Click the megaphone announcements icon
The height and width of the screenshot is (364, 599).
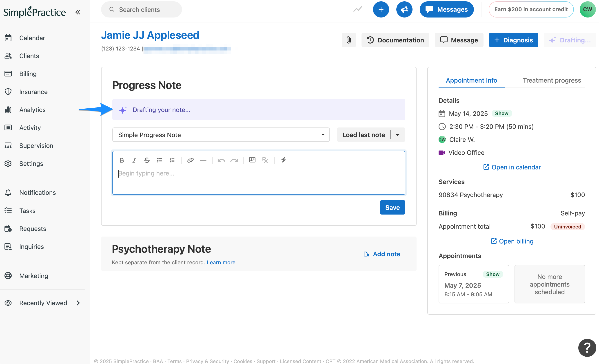pyautogui.click(x=404, y=9)
